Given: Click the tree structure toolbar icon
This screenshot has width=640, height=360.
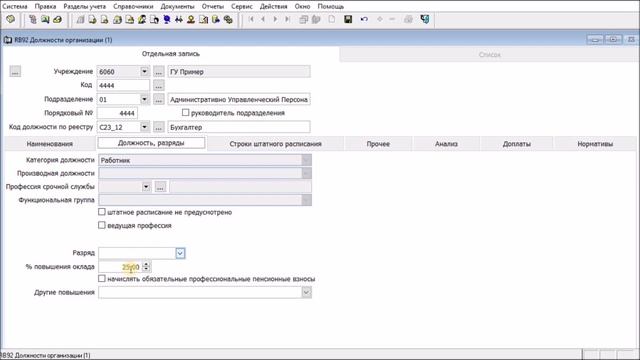Looking at the screenshot, I should pos(33,19).
